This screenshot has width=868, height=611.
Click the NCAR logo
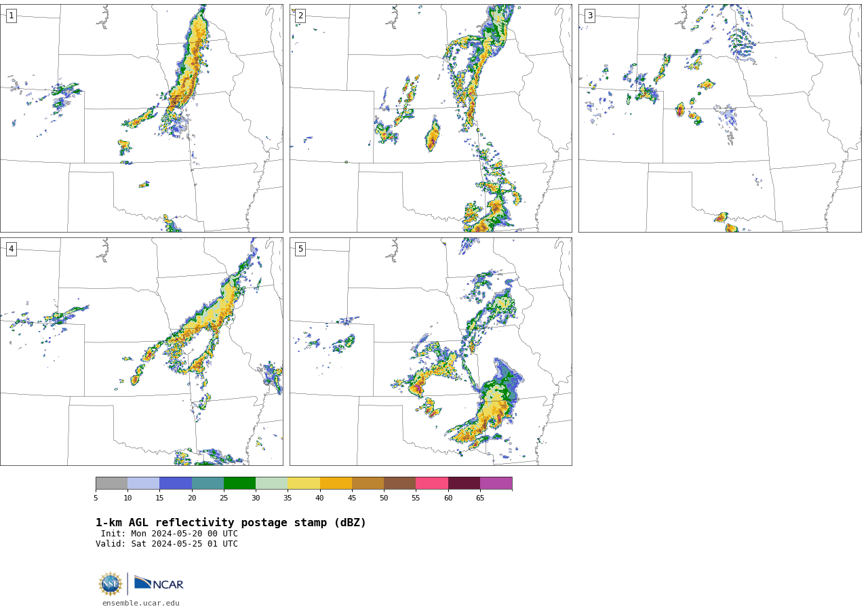[x=159, y=583]
